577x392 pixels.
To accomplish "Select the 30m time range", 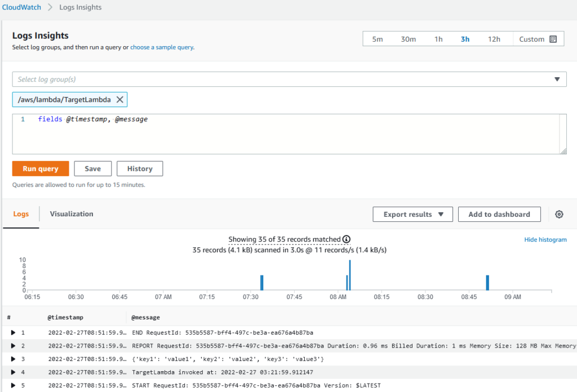I will pos(408,39).
